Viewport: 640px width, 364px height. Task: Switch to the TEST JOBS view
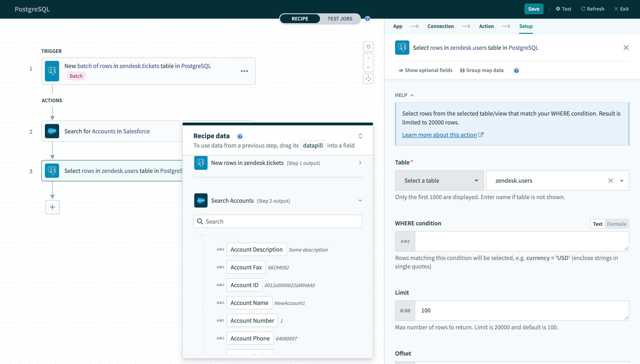(340, 19)
